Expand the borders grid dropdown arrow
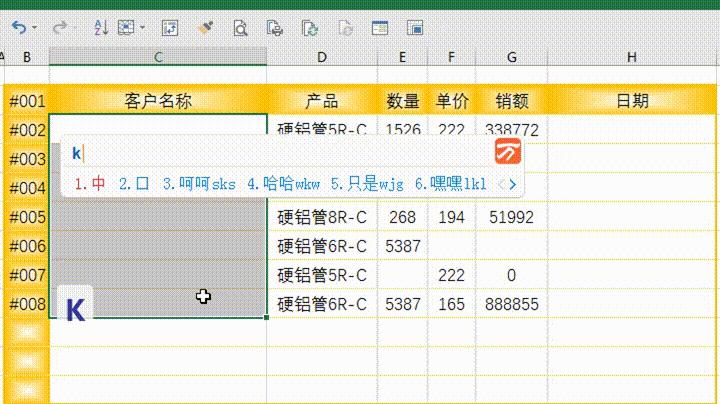This screenshot has height=404, width=720. tap(142, 28)
